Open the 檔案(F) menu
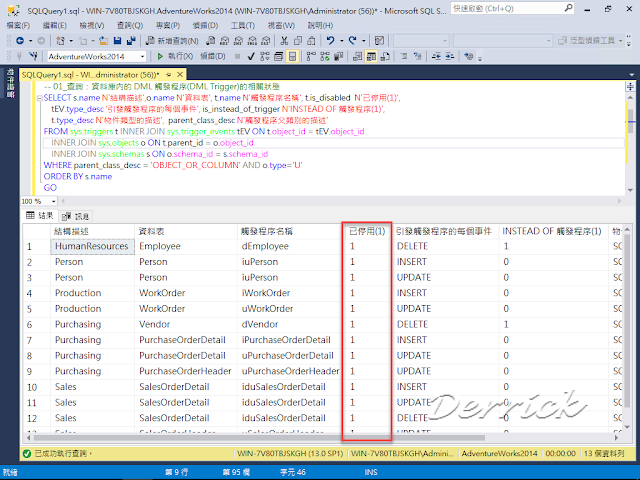The width and height of the screenshot is (640, 480). 18,25
